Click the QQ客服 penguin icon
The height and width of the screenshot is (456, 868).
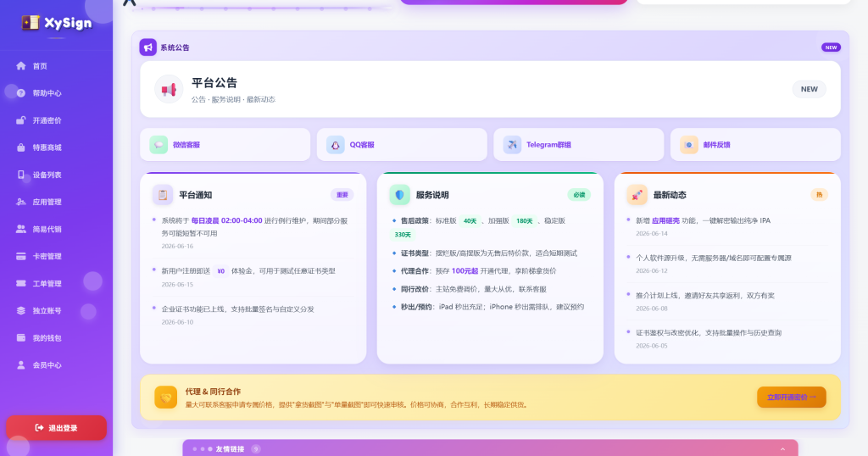[x=336, y=144]
